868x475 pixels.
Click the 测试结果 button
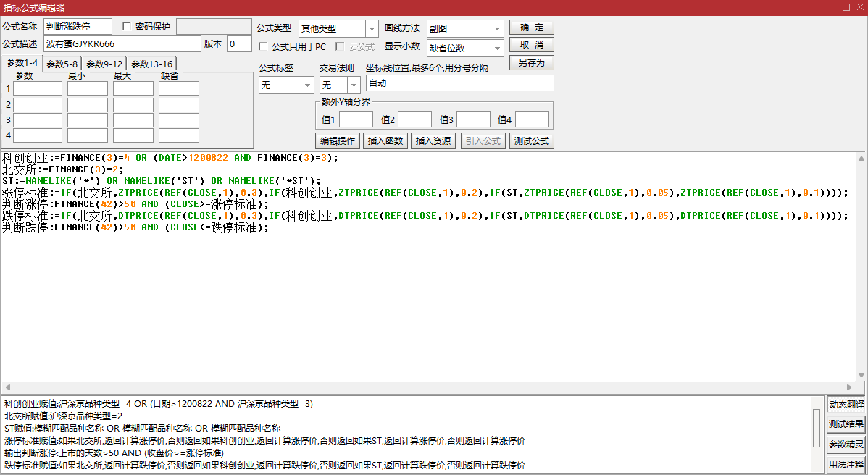[846, 424]
